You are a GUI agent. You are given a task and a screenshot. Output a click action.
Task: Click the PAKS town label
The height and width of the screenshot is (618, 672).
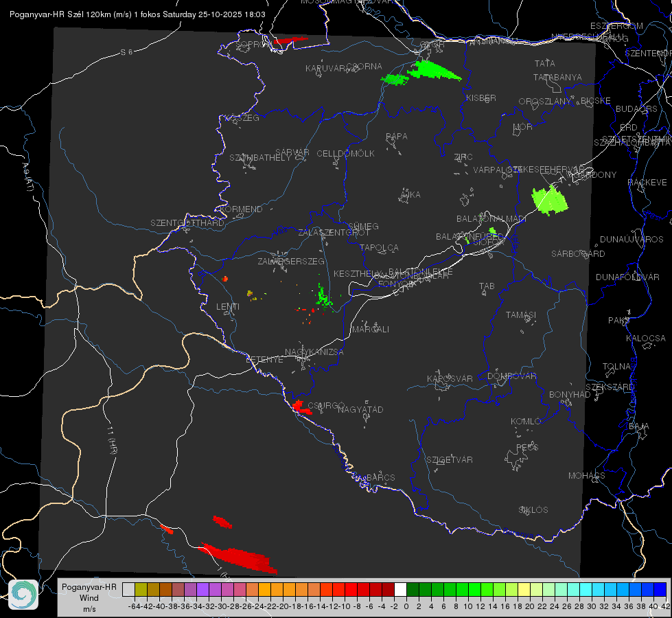(x=619, y=321)
